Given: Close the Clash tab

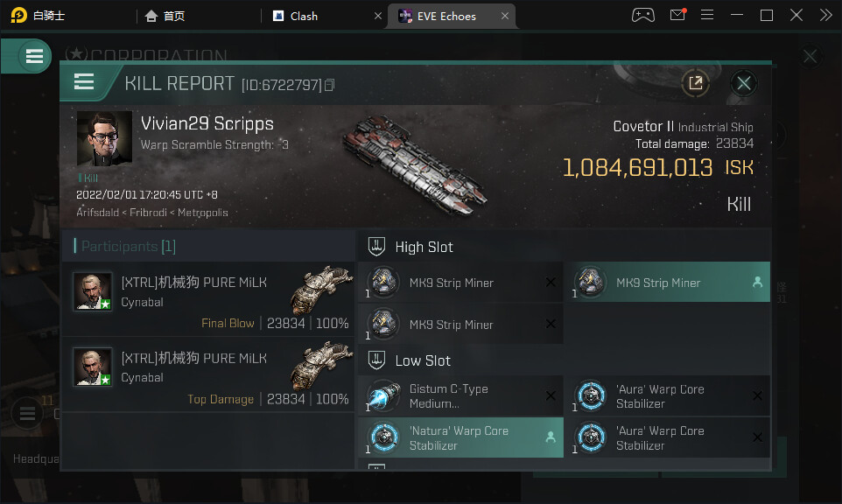Looking at the screenshot, I should (x=378, y=16).
